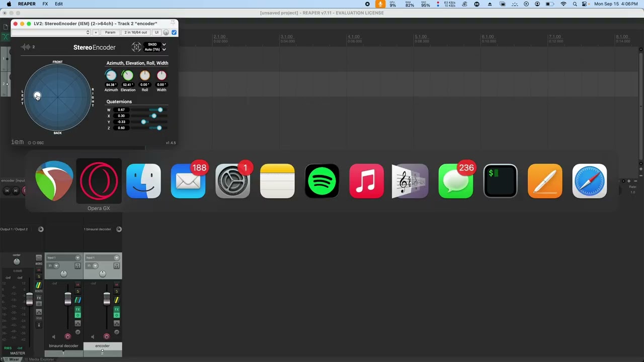644x362 pixels.
Task: Select Pages in the app switcher
Action: pos(545,181)
